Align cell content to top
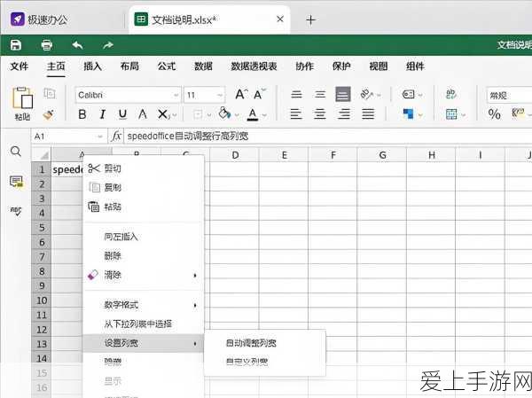 (x=296, y=94)
